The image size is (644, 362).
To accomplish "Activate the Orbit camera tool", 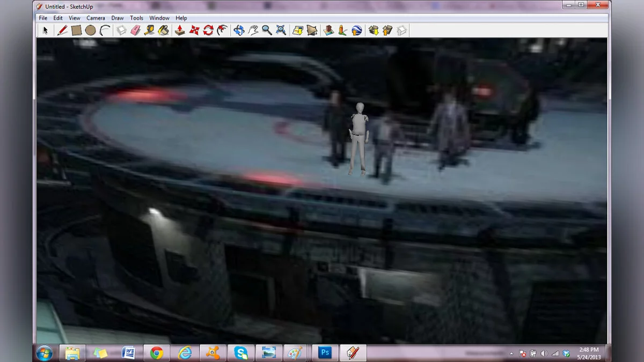I will click(239, 31).
